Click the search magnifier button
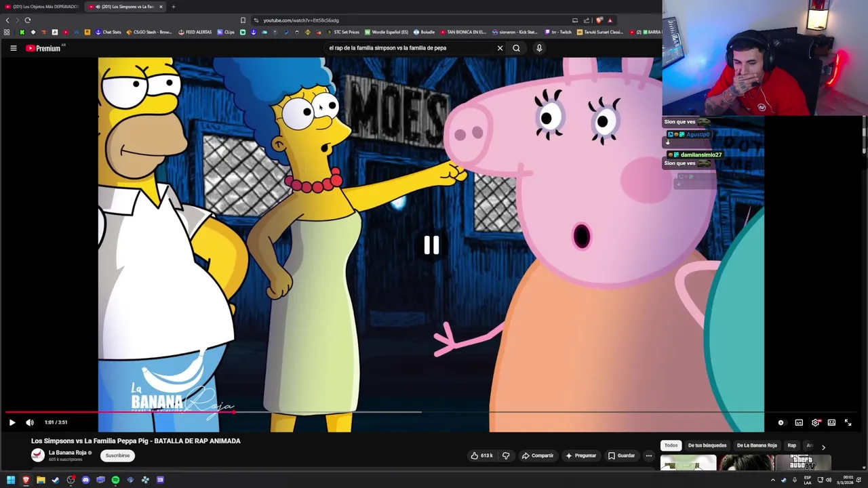This screenshot has width=868, height=488. click(x=516, y=48)
